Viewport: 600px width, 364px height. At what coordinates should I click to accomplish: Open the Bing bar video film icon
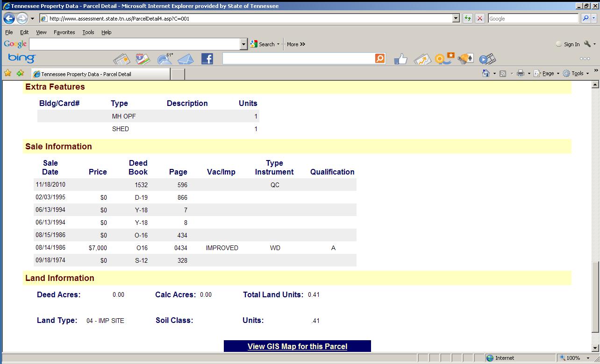click(487, 59)
